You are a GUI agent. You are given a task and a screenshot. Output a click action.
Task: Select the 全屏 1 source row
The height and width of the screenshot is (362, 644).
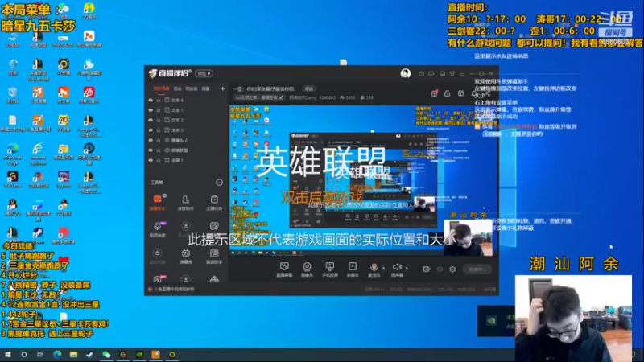point(187,160)
